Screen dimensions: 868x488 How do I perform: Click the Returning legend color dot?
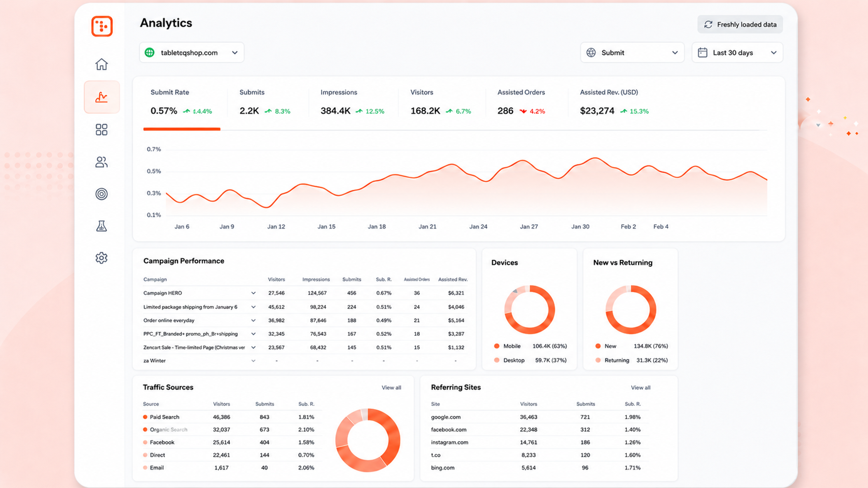point(598,360)
